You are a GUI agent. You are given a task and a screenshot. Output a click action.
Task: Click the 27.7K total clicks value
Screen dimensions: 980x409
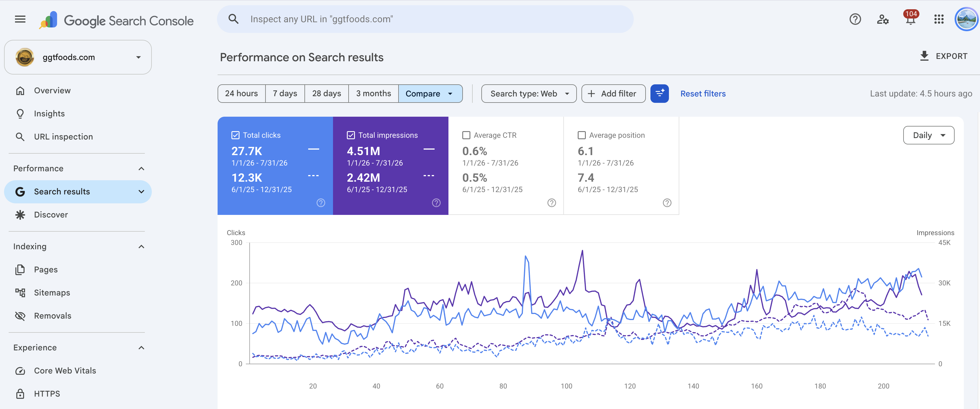point(246,151)
